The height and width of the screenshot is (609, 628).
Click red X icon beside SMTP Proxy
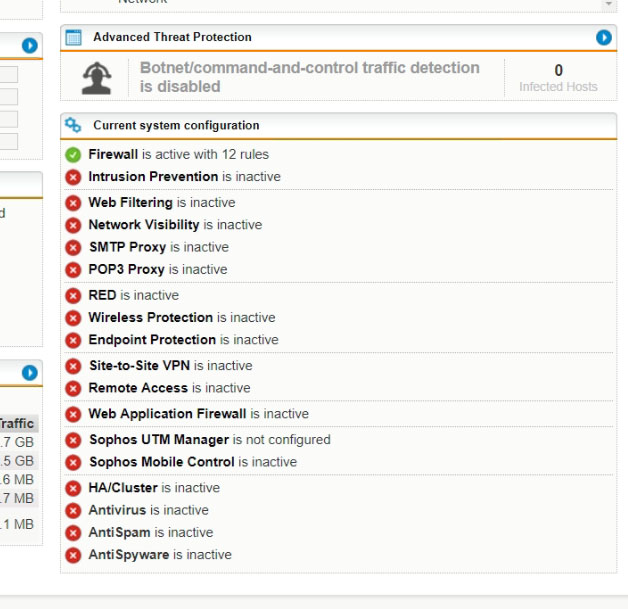tap(73, 247)
